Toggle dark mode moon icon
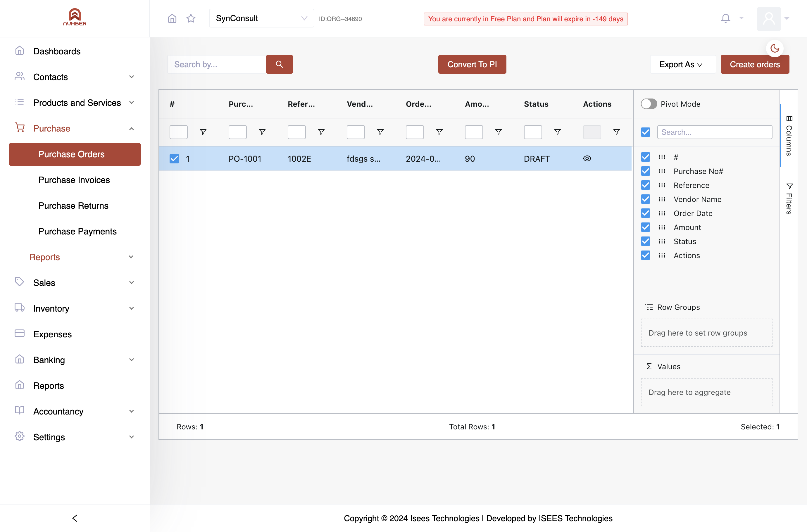Image resolution: width=807 pixels, height=532 pixels. (775, 48)
